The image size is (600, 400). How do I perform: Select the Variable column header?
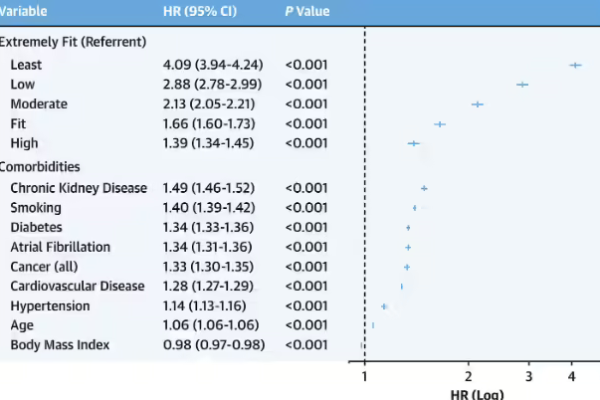(x=22, y=10)
